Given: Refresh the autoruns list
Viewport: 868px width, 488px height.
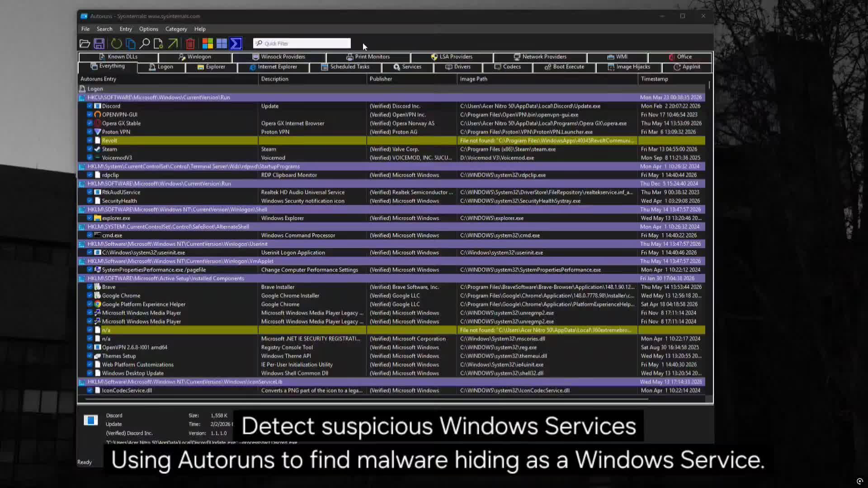Looking at the screenshot, I should [116, 43].
